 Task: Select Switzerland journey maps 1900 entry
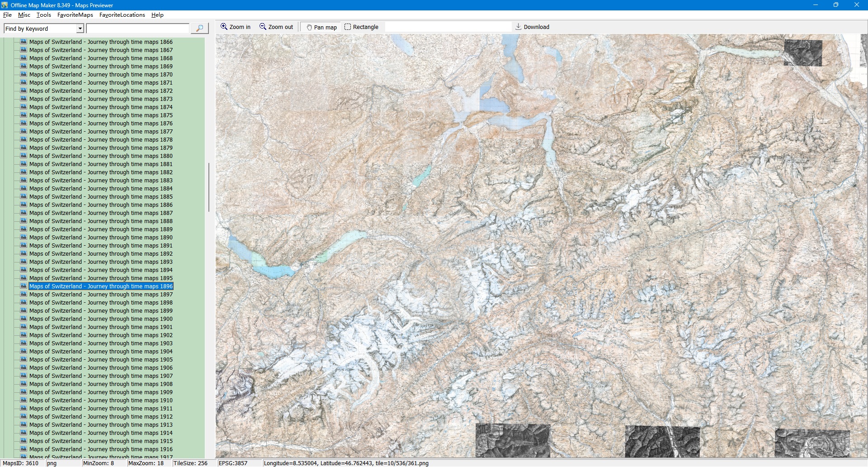tap(101, 319)
